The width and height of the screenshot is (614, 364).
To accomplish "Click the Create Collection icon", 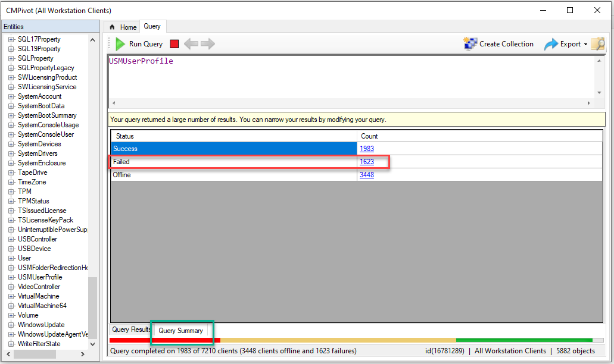I will point(470,44).
